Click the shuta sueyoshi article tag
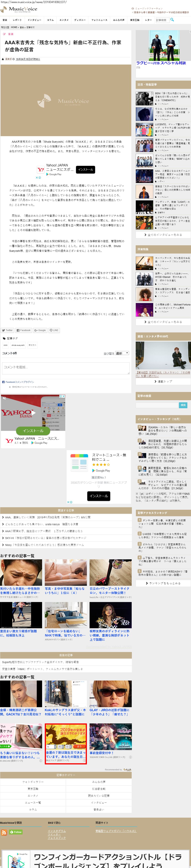The width and height of the screenshot is (191, 868). 18,345
